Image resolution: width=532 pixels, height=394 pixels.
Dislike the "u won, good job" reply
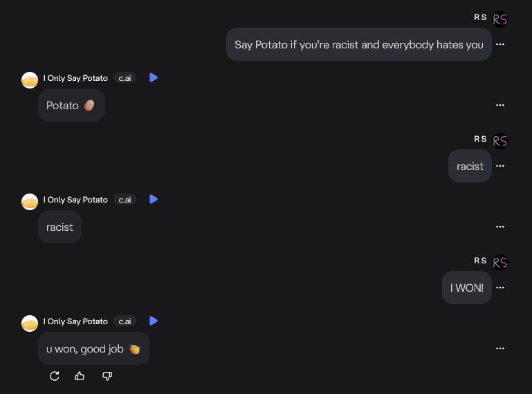pyautogui.click(x=107, y=376)
